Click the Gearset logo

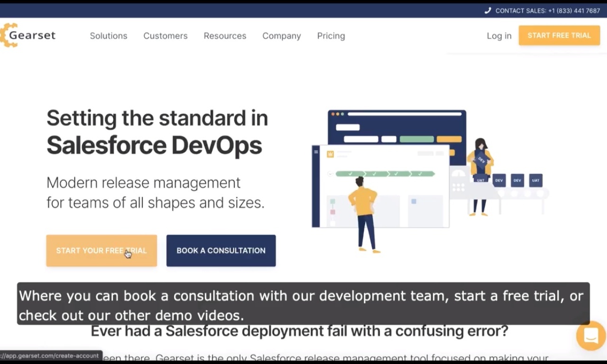[x=28, y=35]
